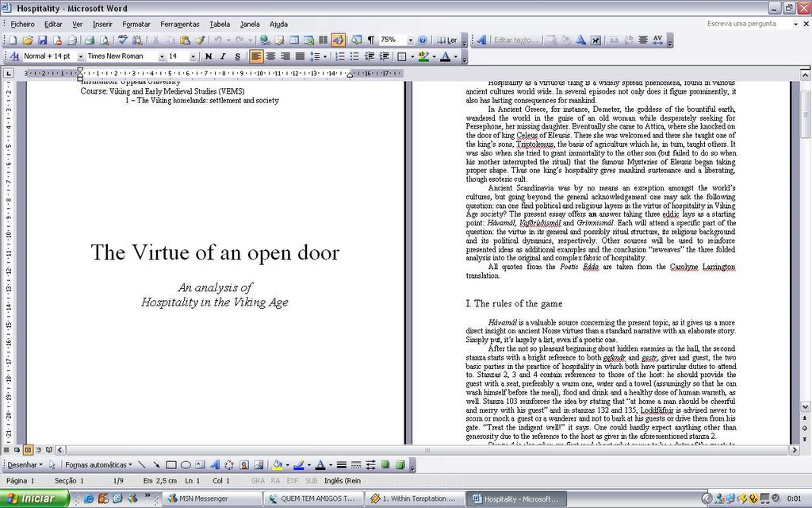The height and width of the screenshot is (508, 812).
Task: Open the Shadow Style button
Action: [385, 465]
